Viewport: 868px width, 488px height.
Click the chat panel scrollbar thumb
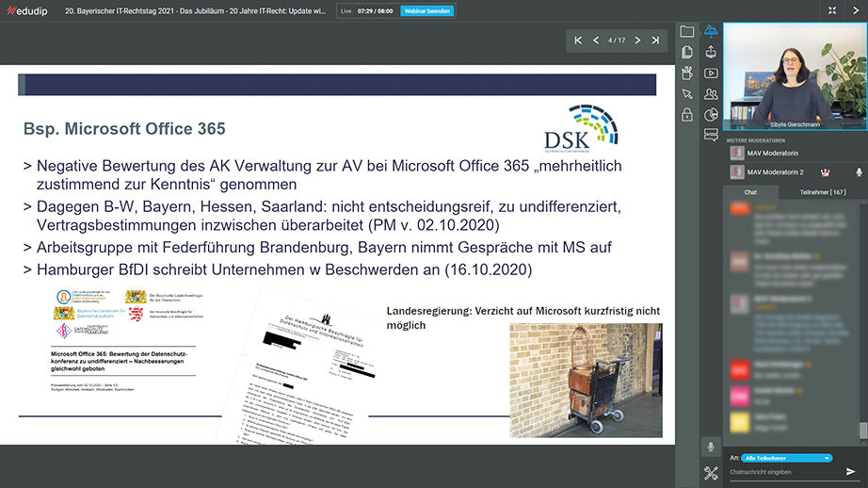[862, 431]
